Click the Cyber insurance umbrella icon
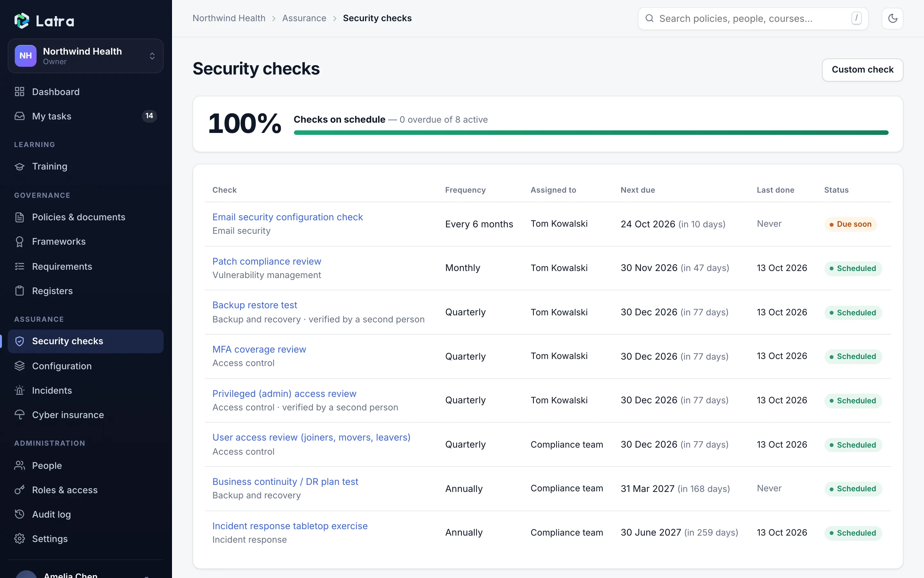The width and height of the screenshot is (924, 578). 20,415
